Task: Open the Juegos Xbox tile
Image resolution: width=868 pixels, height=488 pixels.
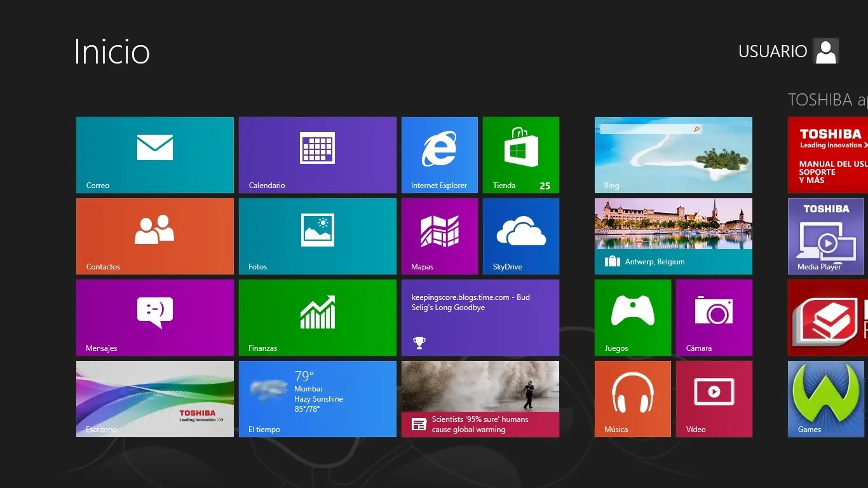Action: [x=633, y=318]
